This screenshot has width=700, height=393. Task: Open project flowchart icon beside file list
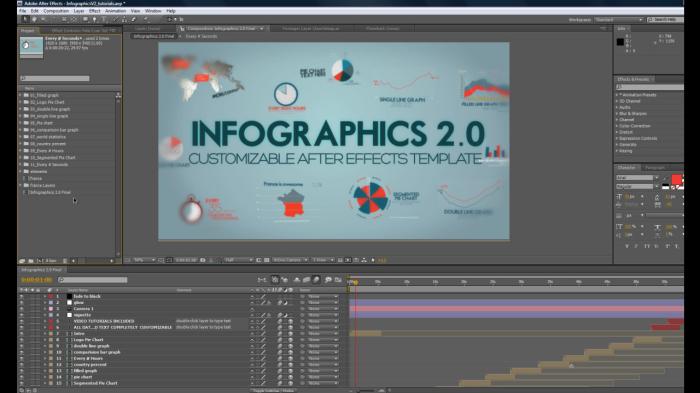(118, 95)
